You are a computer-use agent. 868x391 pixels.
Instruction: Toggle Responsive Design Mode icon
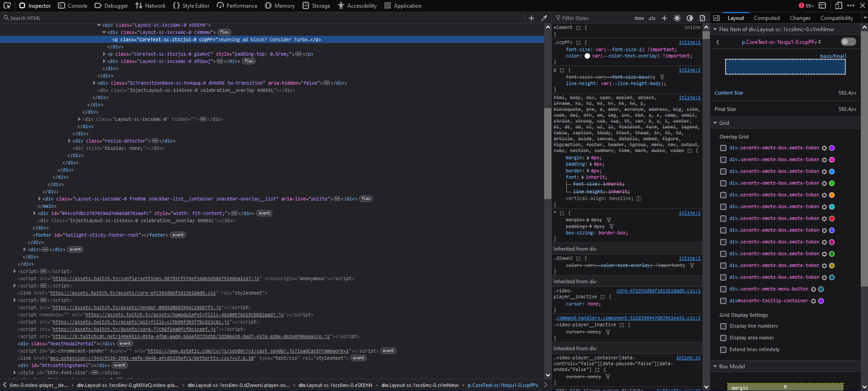click(838, 5)
